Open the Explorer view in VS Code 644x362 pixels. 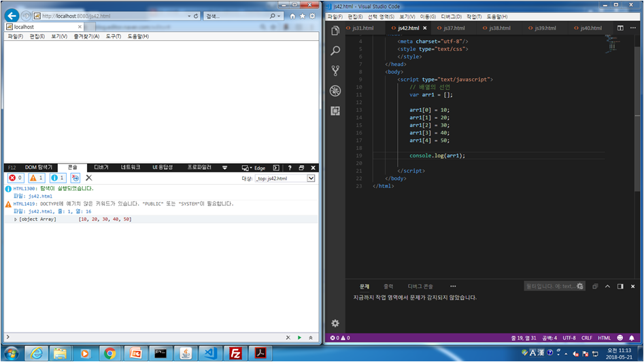[x=335, y=31]
